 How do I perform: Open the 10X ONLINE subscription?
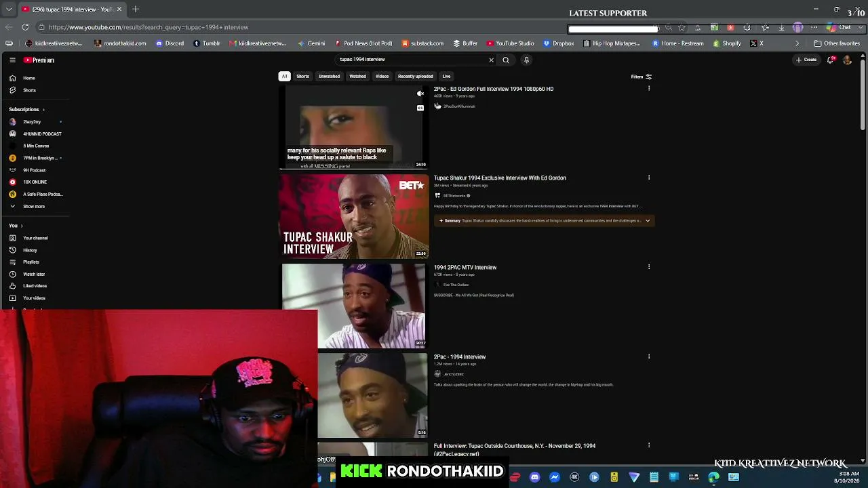[x=34, y=182]
